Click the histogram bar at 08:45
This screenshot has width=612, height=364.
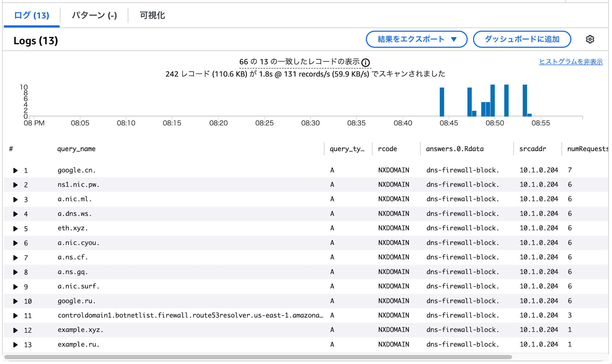[442, 102]
